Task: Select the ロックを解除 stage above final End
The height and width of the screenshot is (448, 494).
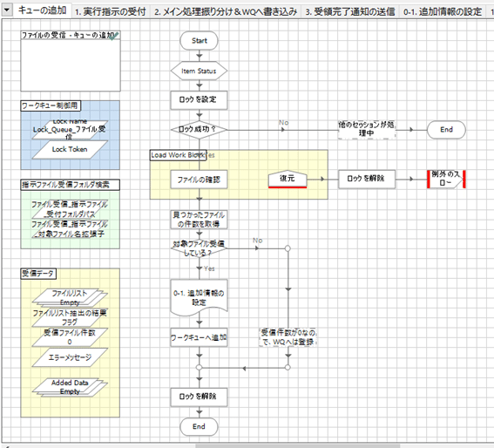Action: coord(199,397)
